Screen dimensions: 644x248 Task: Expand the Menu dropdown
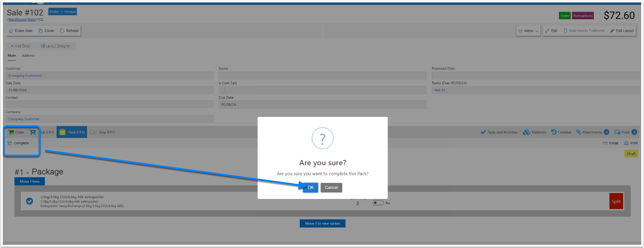(x=528, y=31)
